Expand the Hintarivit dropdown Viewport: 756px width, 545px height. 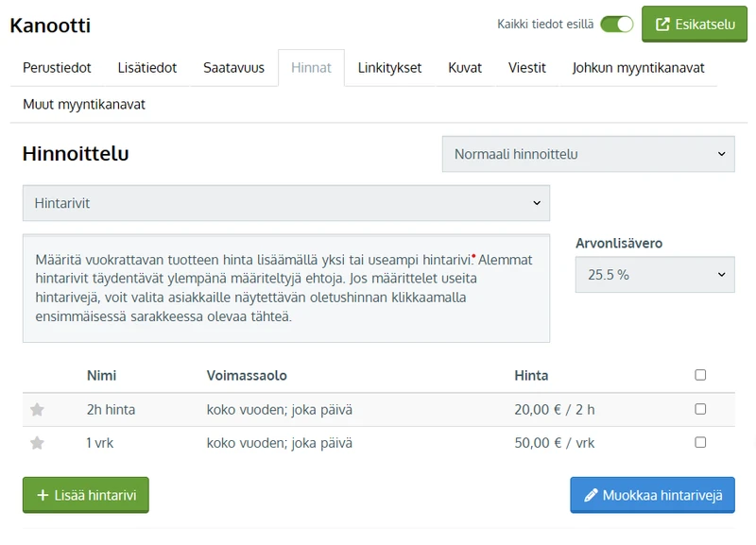click(286, 203)
